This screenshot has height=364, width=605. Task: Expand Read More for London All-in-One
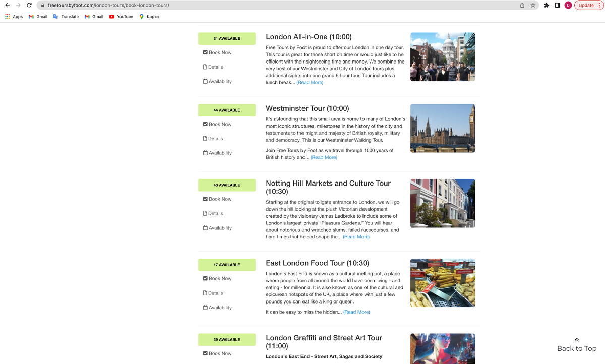pyautogui.click(x=310, y=82)
